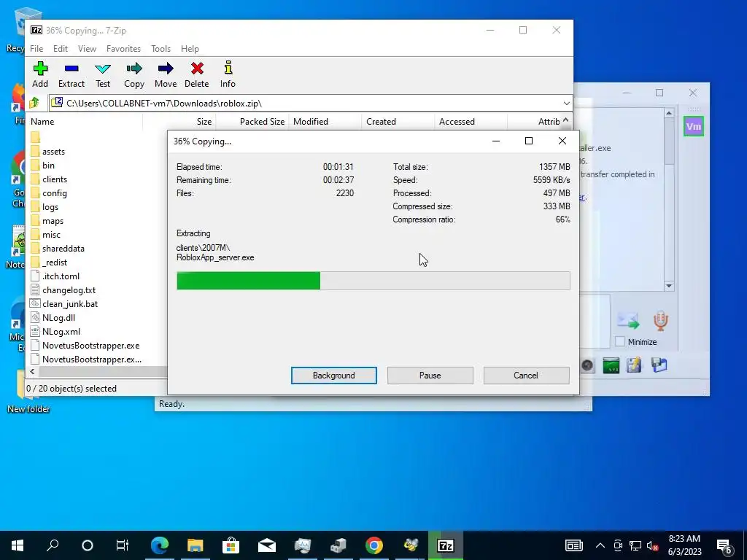Click the Add toolbar icon
747x560 pixels.
tap(40, 74)
